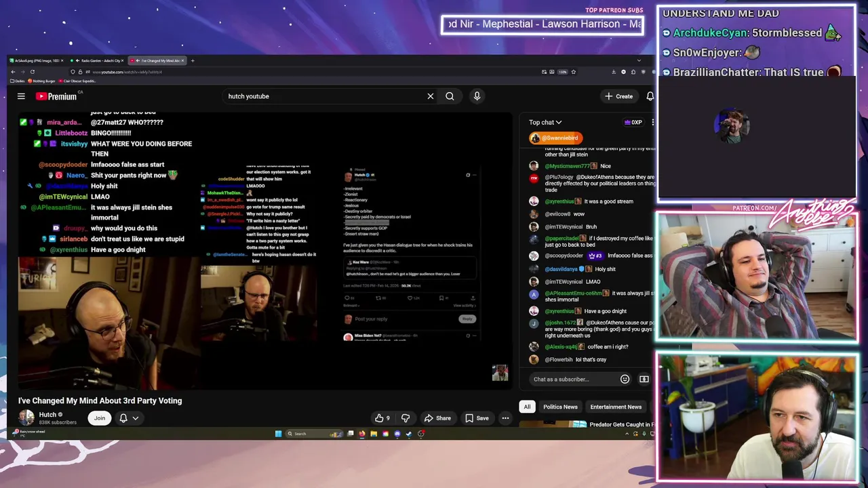
Task: Click the channel watermark in the player
Action: tap(500, 373)
